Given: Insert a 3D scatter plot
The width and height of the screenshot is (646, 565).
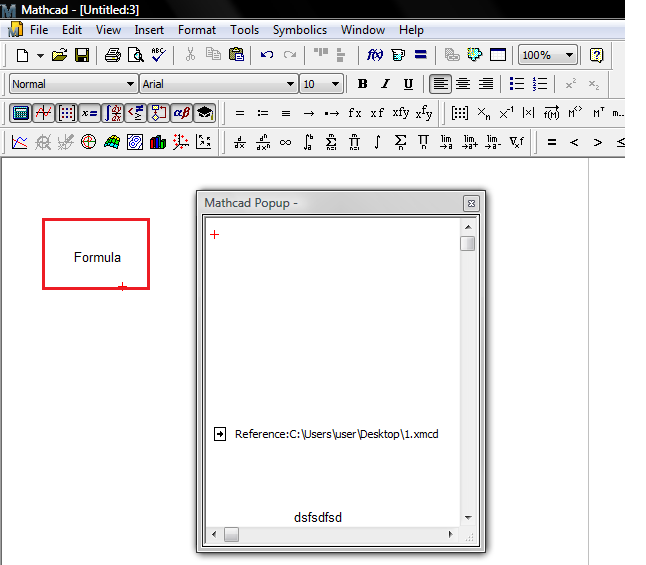Looking at the screenshot, I should 181,142.
